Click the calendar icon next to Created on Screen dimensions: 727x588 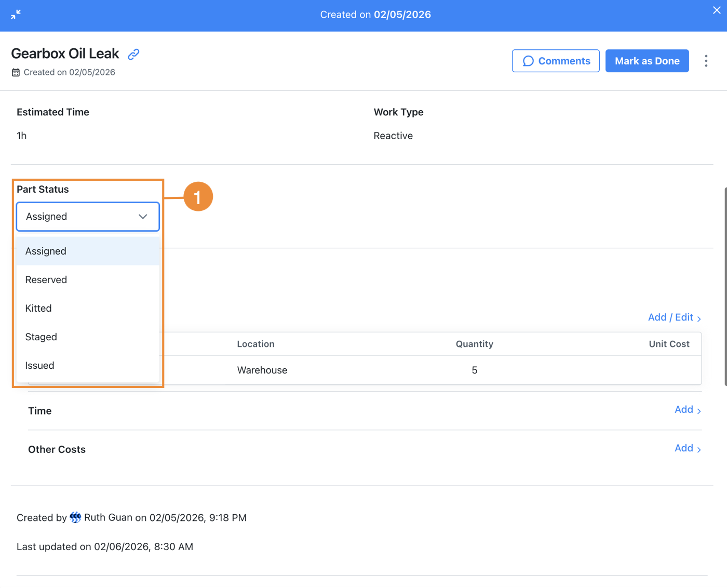[x=16, y=72]
